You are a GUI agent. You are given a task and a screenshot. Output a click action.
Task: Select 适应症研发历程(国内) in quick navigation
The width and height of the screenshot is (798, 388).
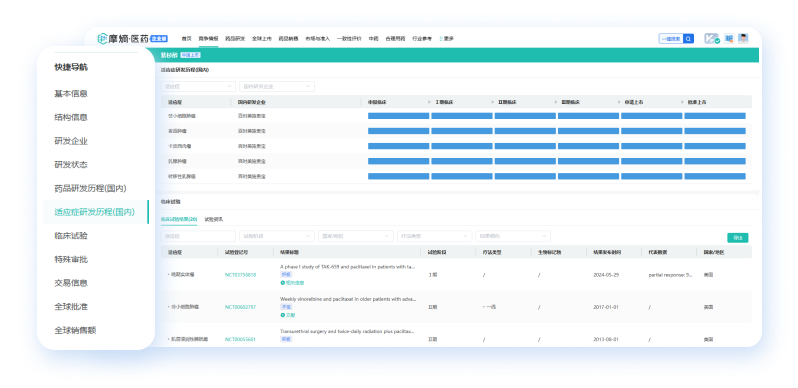(94, 212)
